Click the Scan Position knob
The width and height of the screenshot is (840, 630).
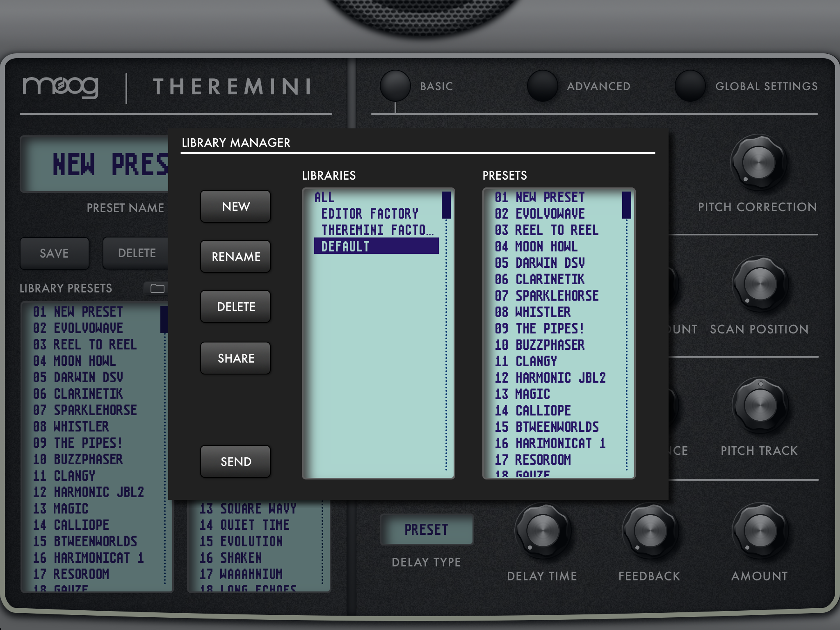tap(760, 284)
